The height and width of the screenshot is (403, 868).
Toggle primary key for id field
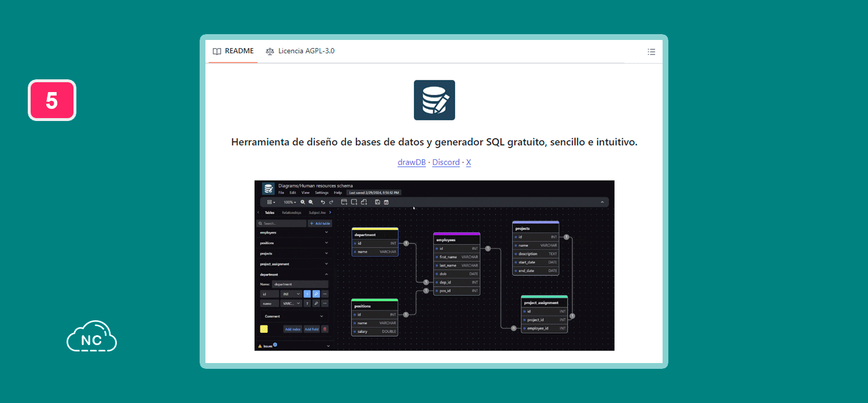(x=316, y=294)
